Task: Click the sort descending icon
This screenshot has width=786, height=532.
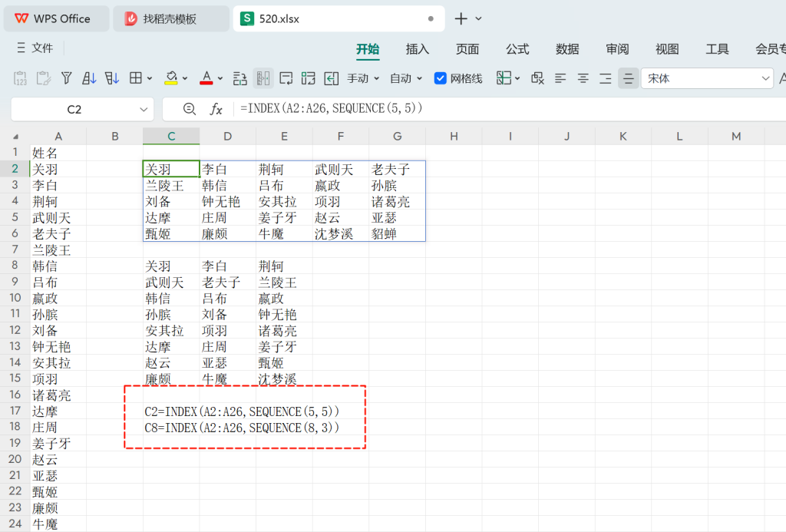Action: click(112, 78)
